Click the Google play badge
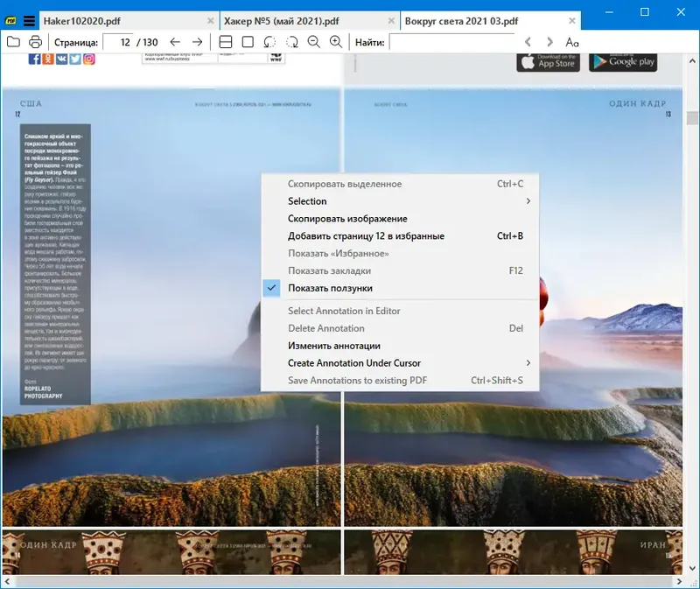 (623, 61)
